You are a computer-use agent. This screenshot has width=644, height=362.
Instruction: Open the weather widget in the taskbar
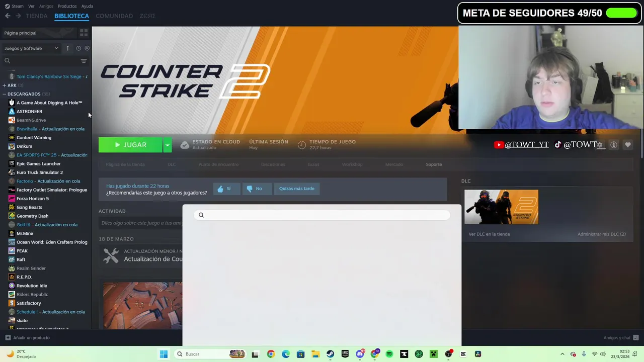point(20,354)
